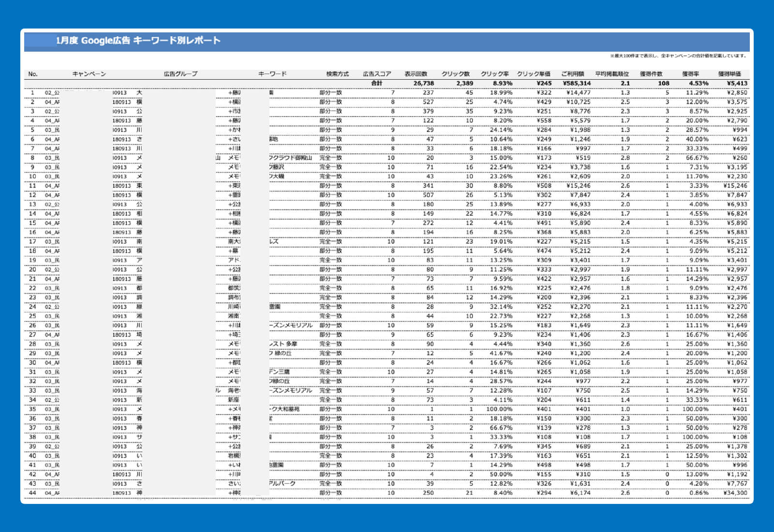The height and width of the screenshot is (532, 774).
Task: Select the ¥34,300 cell in row 44
Action: pos(735,493)
